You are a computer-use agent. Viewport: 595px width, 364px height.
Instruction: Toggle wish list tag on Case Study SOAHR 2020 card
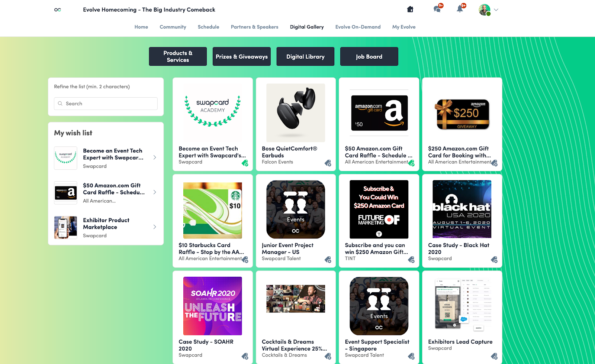245,356
